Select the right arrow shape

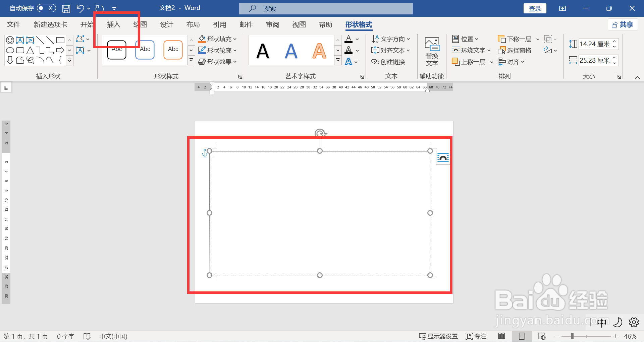[60, 50]
